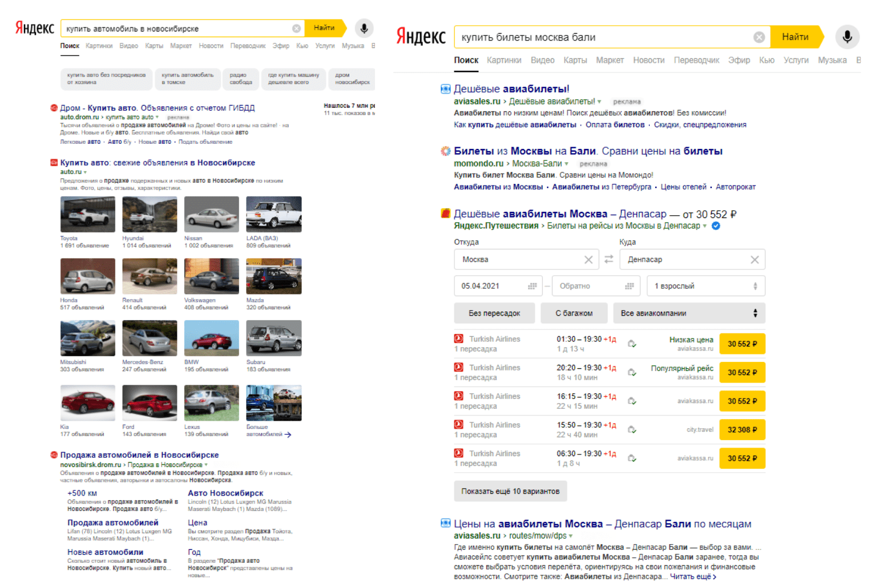The width and height of the screenshot is (879, 588).
Task: Open calendar icon in Обратно return field
Action: 629,286
